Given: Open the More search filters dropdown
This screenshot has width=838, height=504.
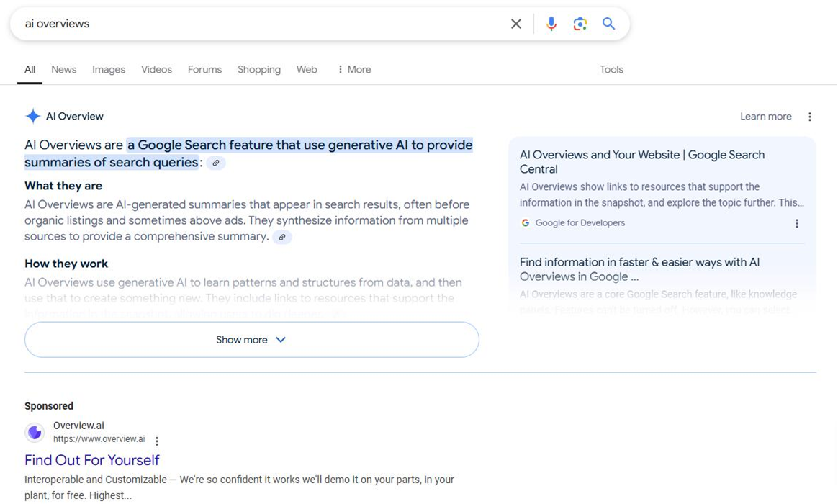Looking at the screenshot, I should tap(354, 70).
